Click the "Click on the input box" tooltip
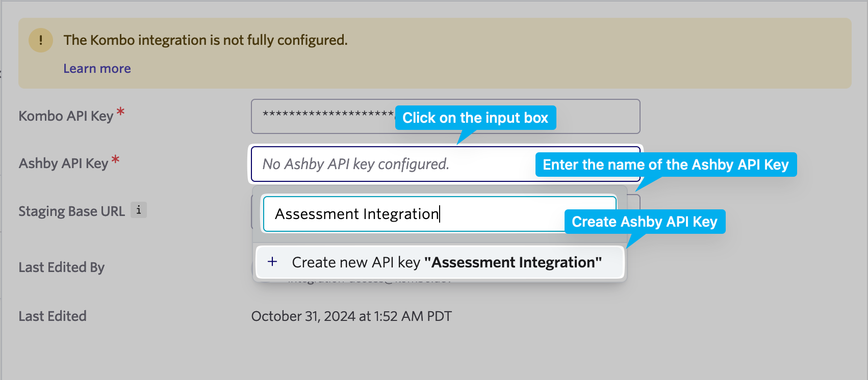Image resolution: width=868 pixels, height=380 pixels. click(x=475, y=118)
